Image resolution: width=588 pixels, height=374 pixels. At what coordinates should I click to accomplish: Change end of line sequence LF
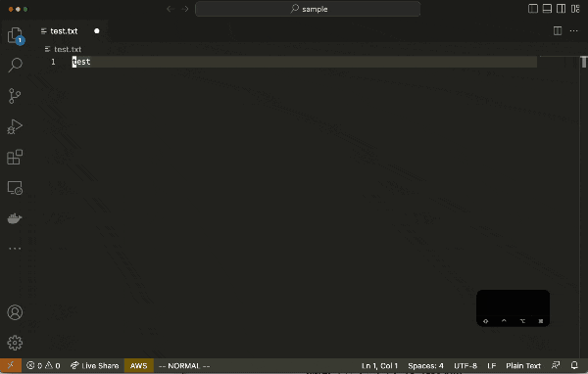coord(492,366)
